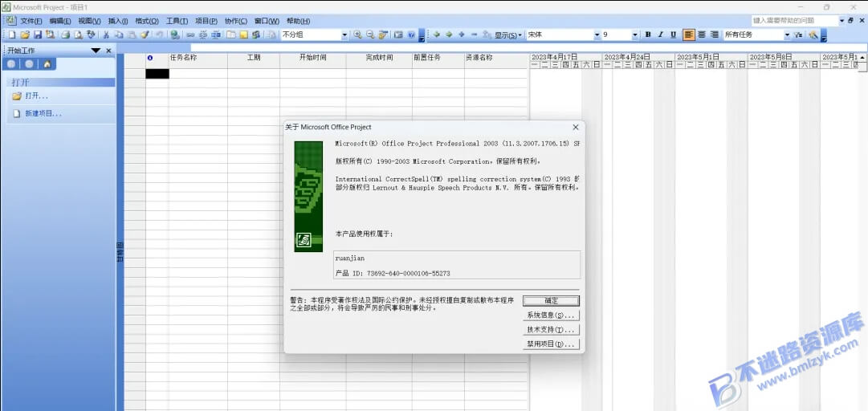Open the 插入(I) menu

tap(118, 21)
